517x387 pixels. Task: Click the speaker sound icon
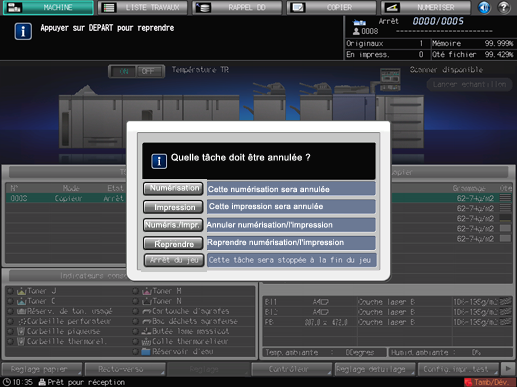[x=484, y=7]
